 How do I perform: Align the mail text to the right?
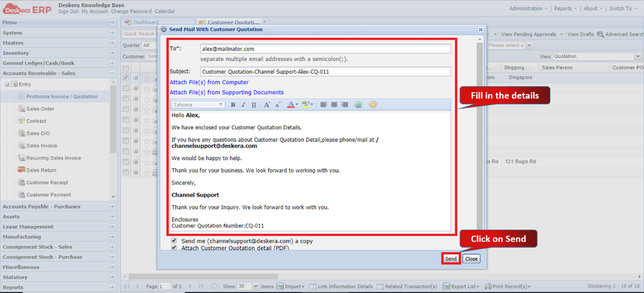click(344, 105)
